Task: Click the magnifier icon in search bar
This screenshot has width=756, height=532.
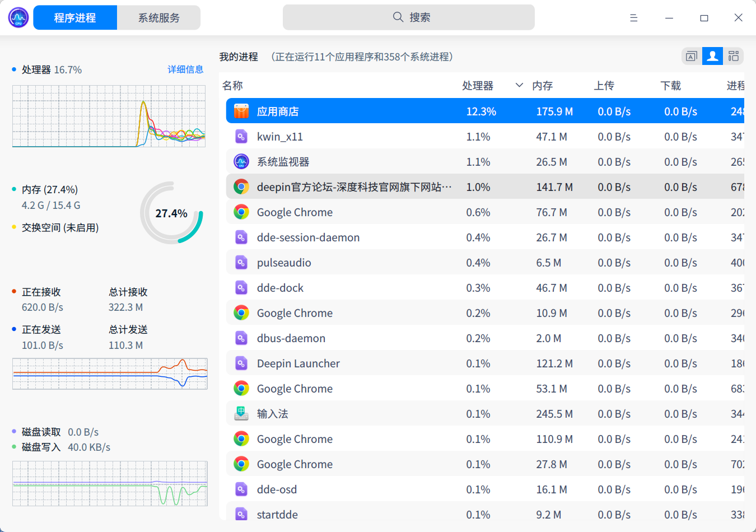Action: point(398,17)
